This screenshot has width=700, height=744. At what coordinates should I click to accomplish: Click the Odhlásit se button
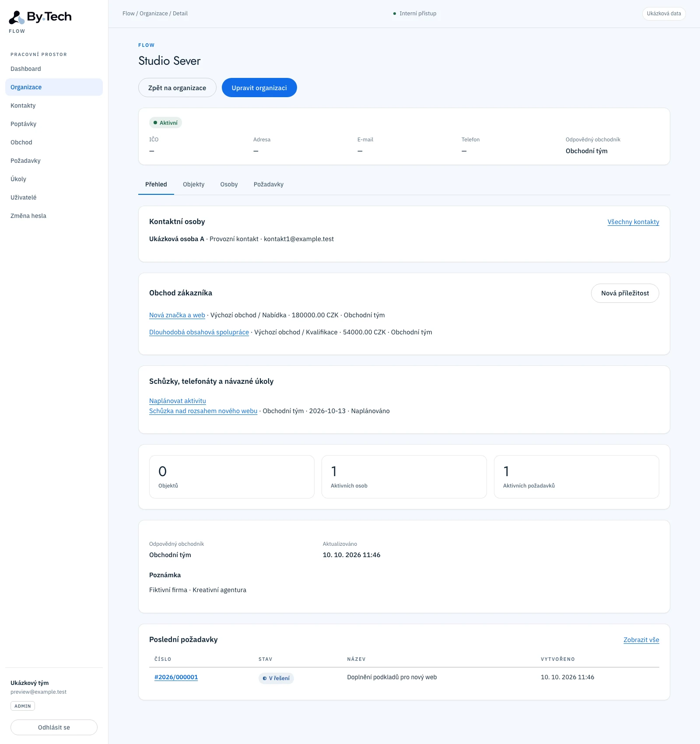(54, 727)
